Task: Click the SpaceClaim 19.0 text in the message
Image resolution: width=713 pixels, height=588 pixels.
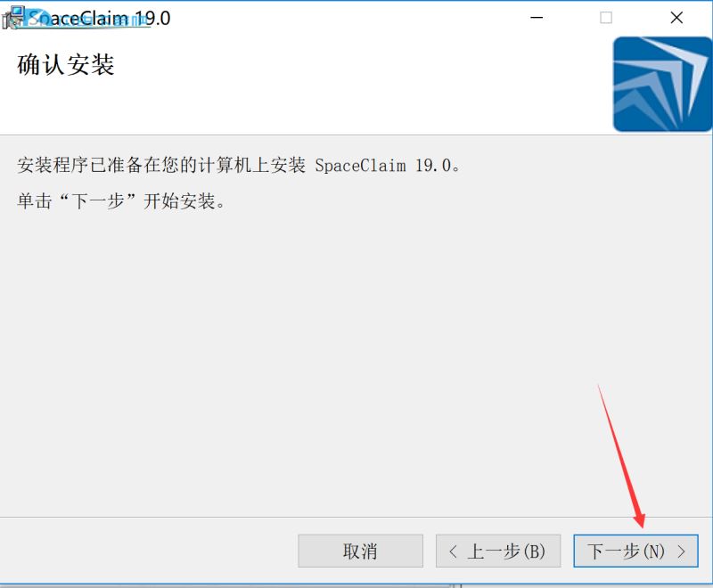Action: (x=383, y=166)
